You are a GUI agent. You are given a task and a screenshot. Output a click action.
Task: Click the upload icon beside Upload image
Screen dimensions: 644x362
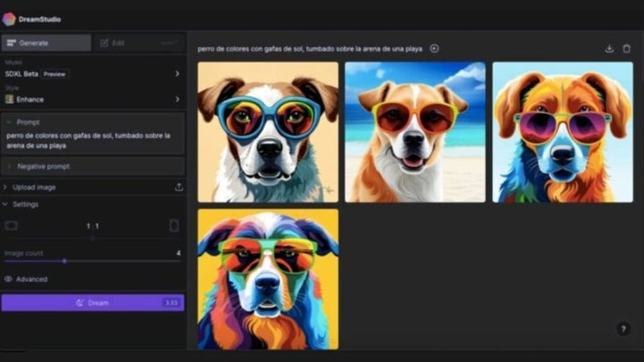coord(178,187)
